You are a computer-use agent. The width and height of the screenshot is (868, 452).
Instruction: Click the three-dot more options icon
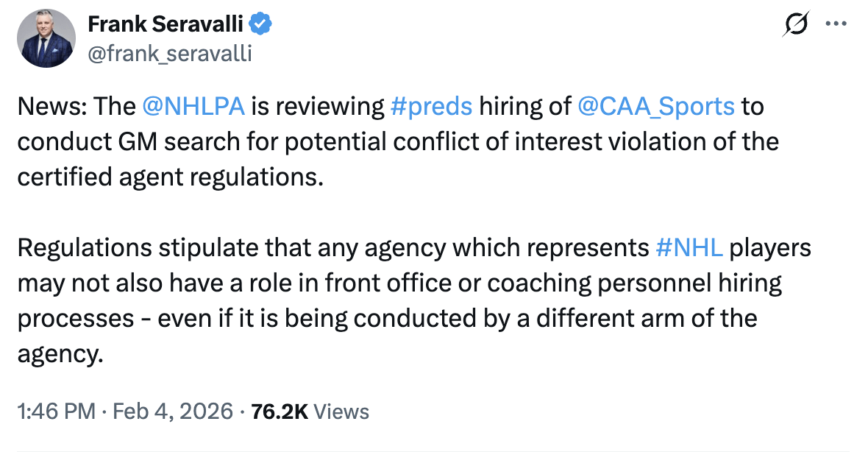tap(836, 23)
